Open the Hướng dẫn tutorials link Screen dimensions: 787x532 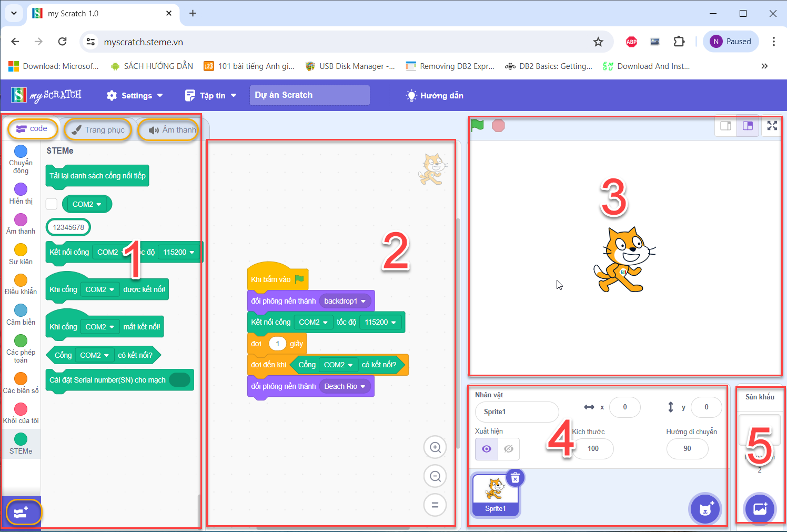tap(435, 95)
